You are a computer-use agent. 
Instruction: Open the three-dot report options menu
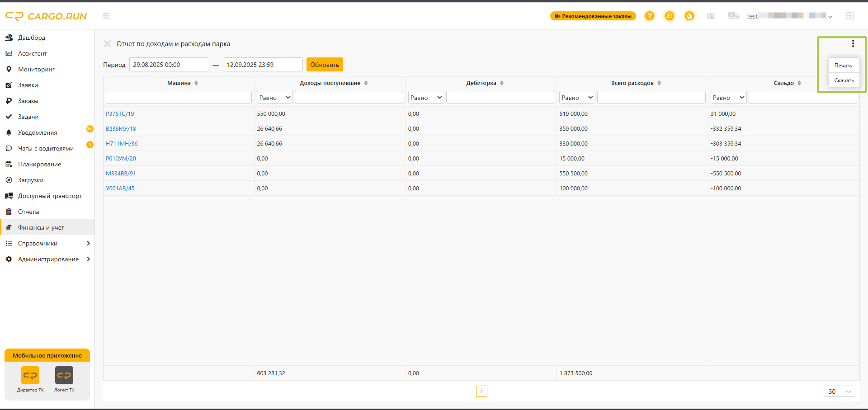pyautogui.click(x=853, y=43)
